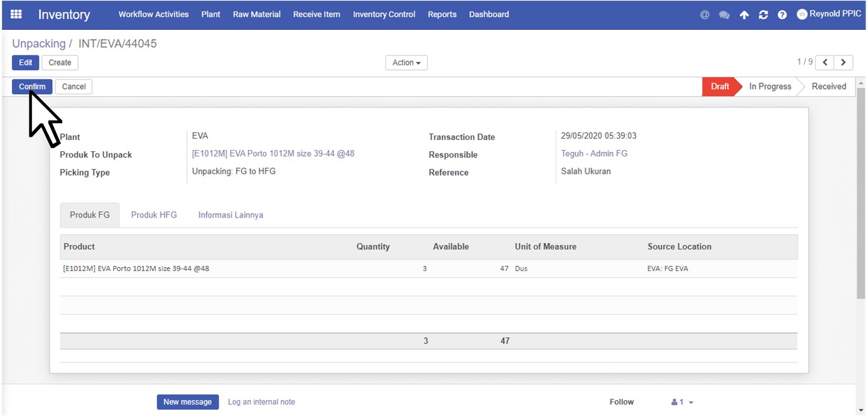Open the conversations chat bubble icon
This screenshot has width=868, height=416.
[x=724, y=15]
